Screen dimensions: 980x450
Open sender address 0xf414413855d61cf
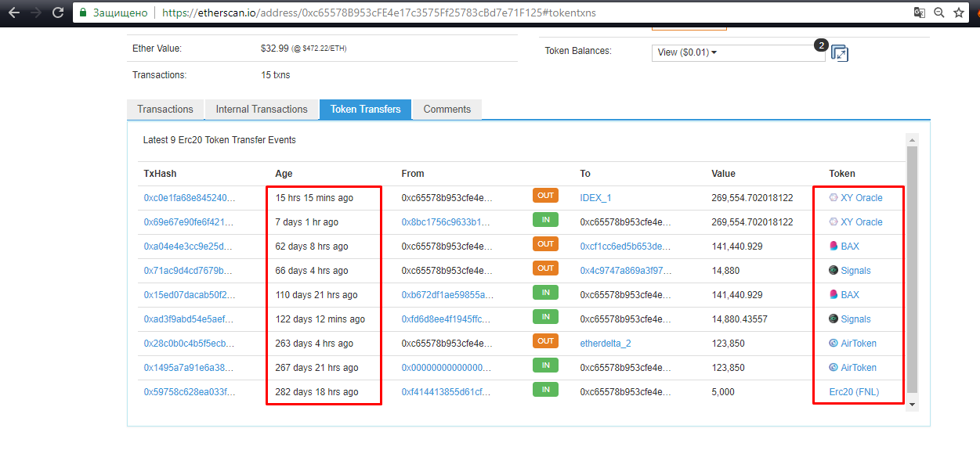(x=446, y=392)
